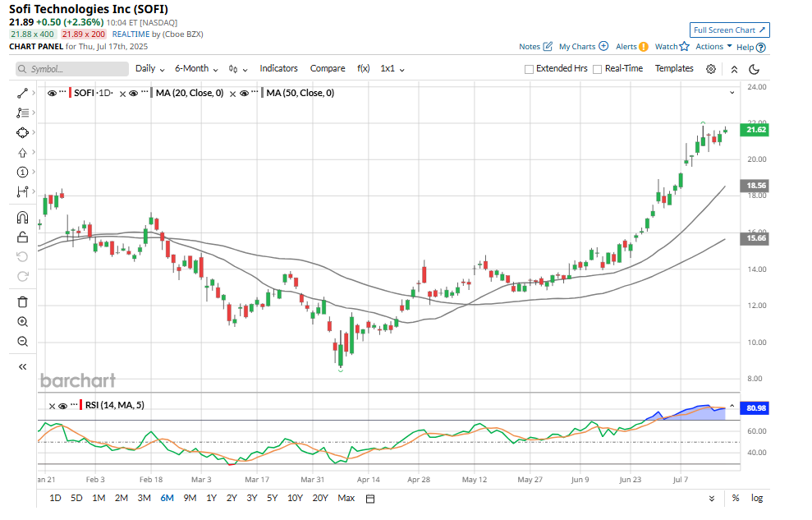Screen dimensions: 812x520
Task: Toggle magnet snap mode
Action: 22,218
